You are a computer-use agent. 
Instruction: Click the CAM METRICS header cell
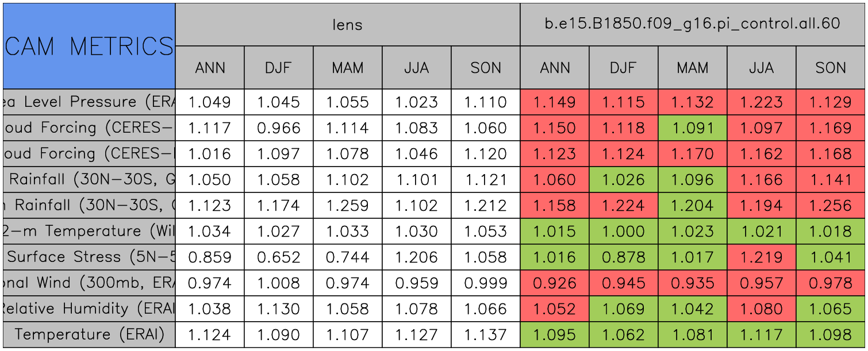(x=89, y=46)
